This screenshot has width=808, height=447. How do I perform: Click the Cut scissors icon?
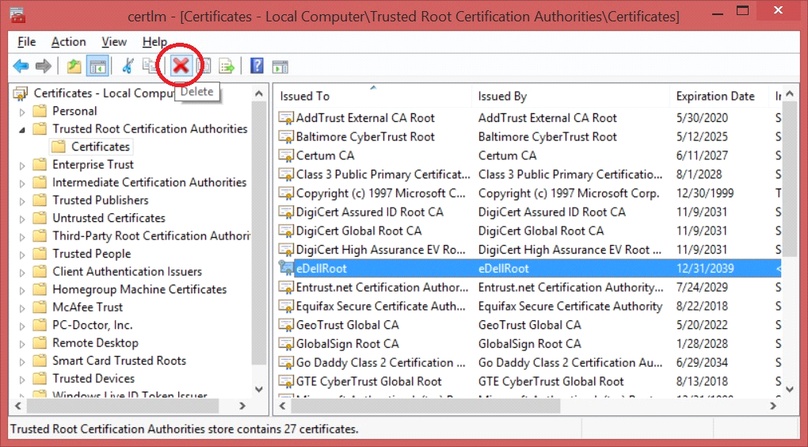click(127, 67)
